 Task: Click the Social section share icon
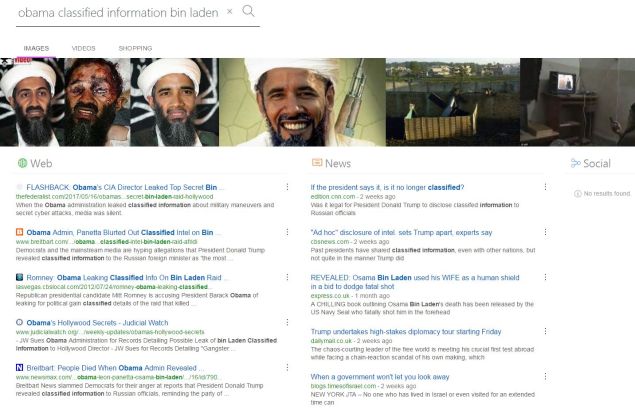click(x=575, y=163)
